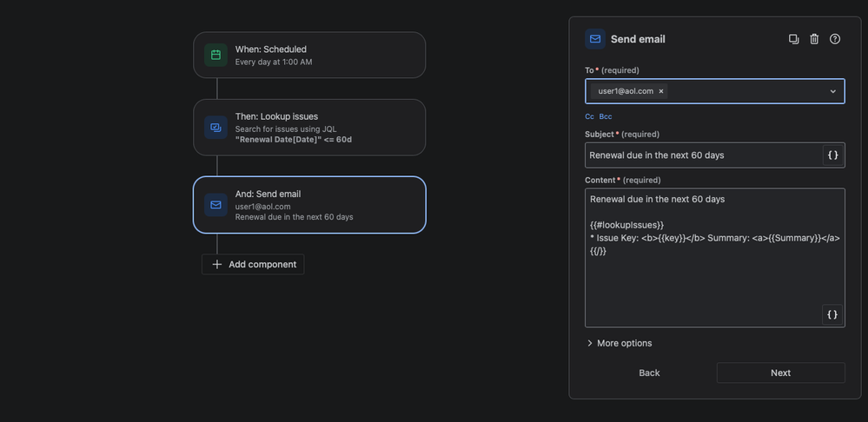Click Add component below the rule chain
The height and width of the screenshot is (422, 868).
point(253,264)
